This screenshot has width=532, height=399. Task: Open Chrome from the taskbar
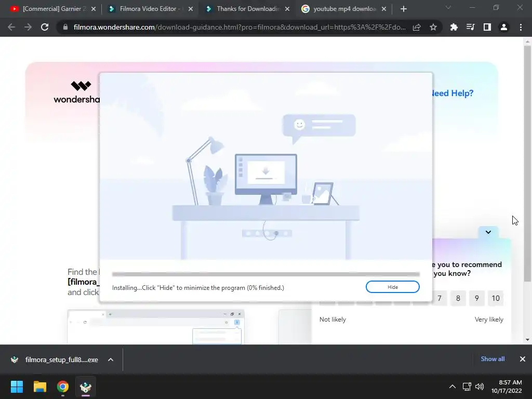[x=63, y=387]
